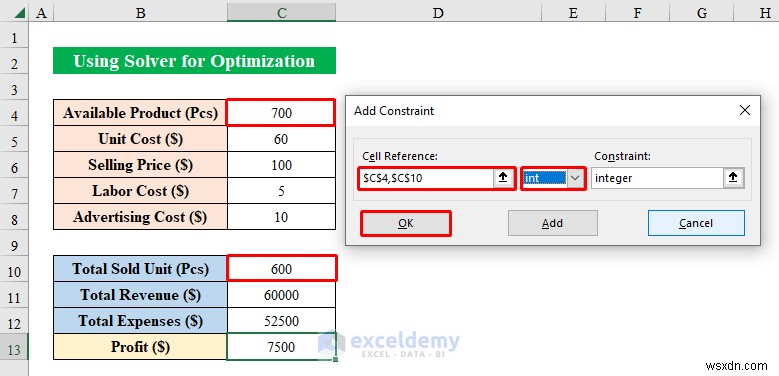This screenshot has height=376, width=779.
Task: Collapse the Constraint field range selector icon
Action: pos(733,178)
